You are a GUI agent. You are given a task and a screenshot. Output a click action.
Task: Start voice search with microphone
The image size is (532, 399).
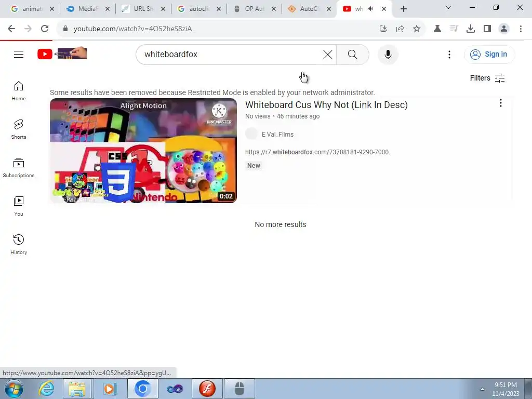tap(388, 54)
